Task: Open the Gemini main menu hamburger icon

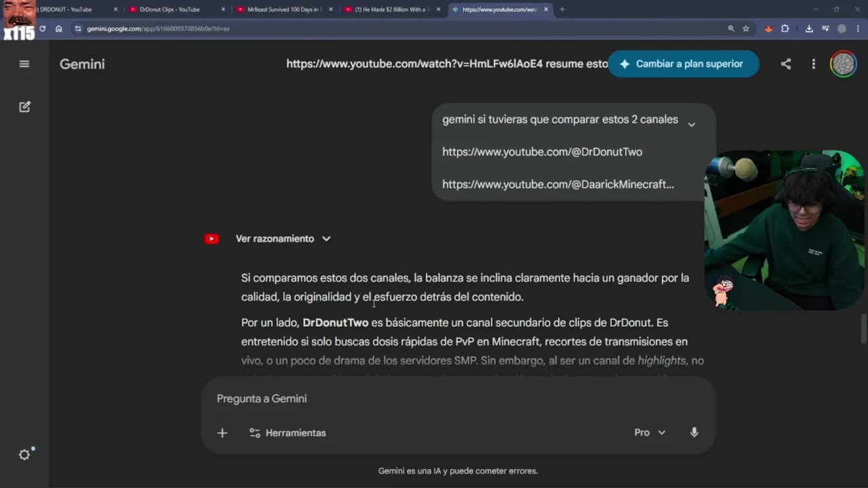Action: point(24,64)
